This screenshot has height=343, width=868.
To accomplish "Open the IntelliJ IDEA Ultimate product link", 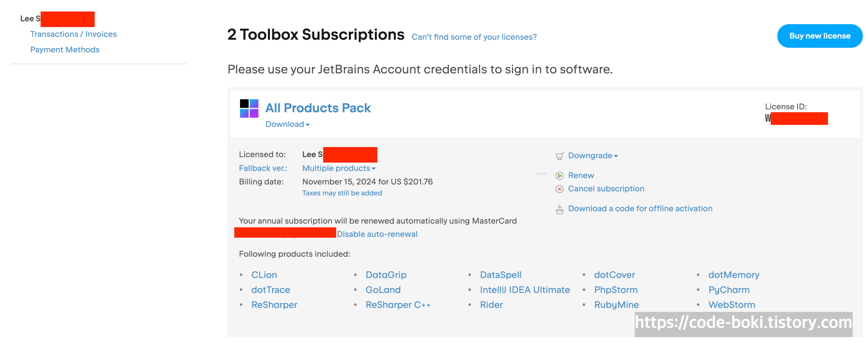I will pos(525,290).
